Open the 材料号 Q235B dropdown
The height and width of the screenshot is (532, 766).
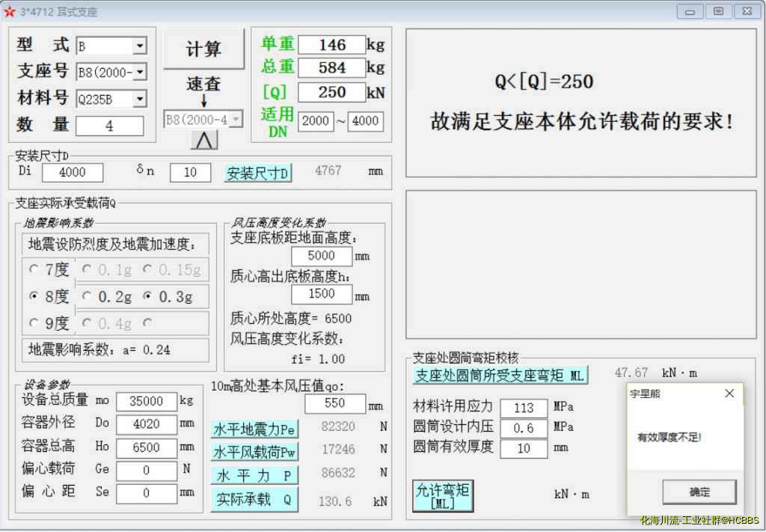tap(140, 100)
